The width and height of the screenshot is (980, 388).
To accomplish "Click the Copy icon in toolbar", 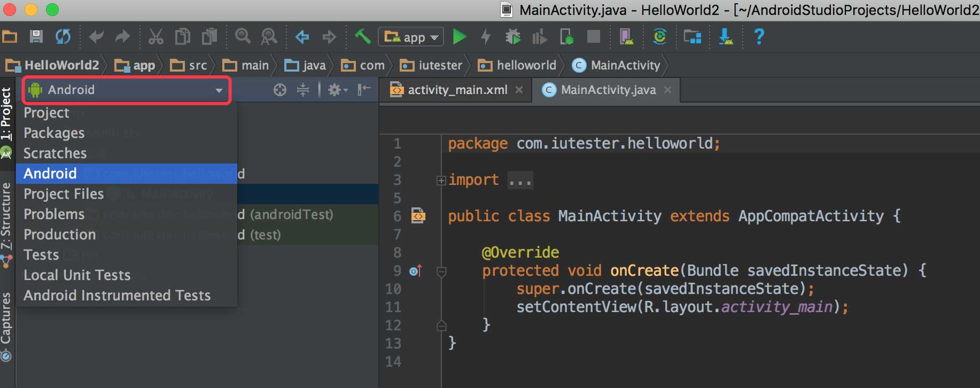I will point(183,37).
